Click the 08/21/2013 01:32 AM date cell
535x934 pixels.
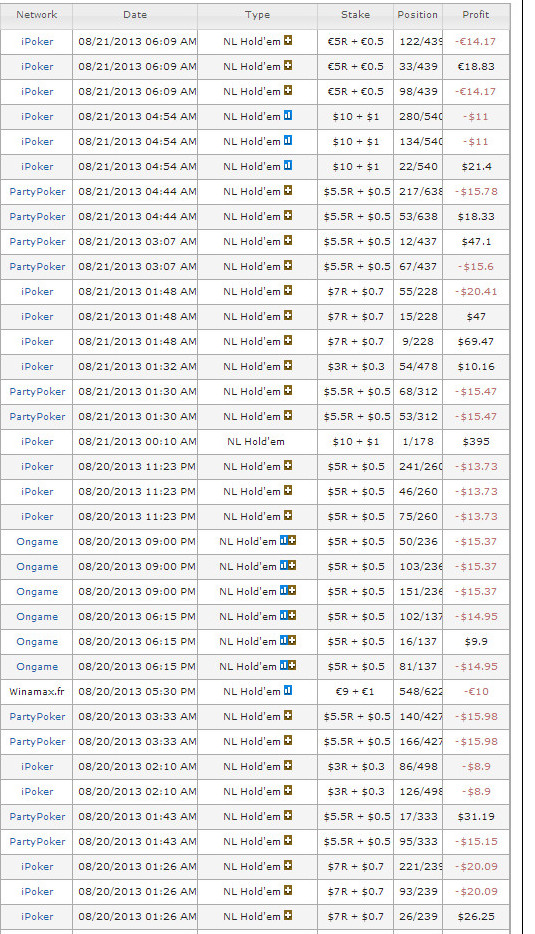click(x=137, y=367)
